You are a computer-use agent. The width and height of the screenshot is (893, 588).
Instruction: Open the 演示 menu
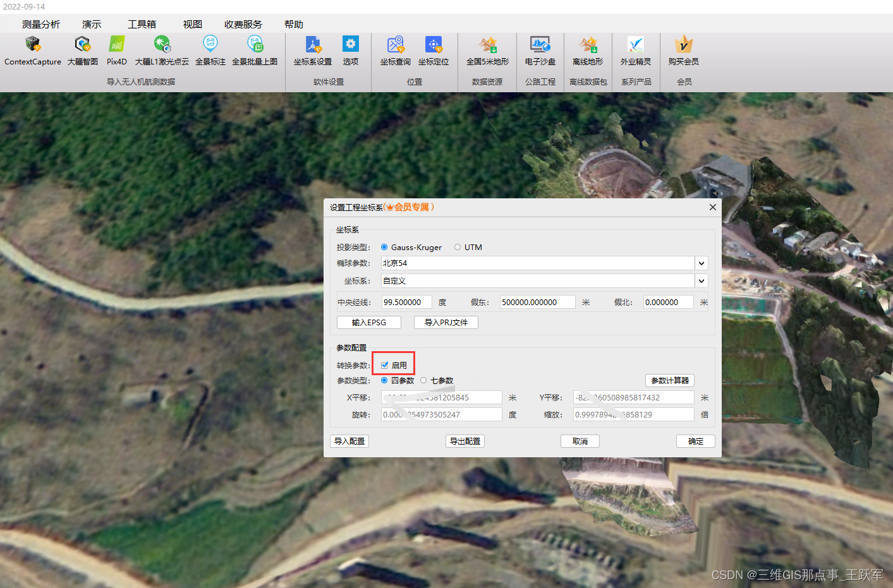(x=92, y=24)
